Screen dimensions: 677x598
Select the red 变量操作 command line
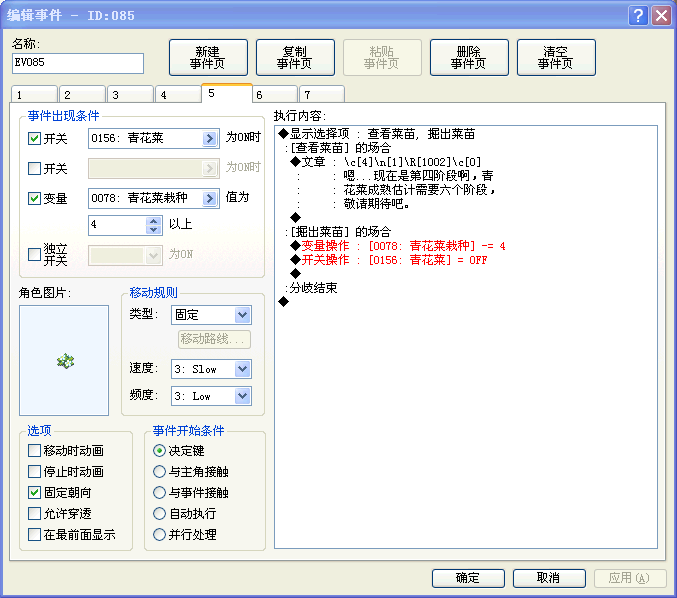(x=398, y=246)
